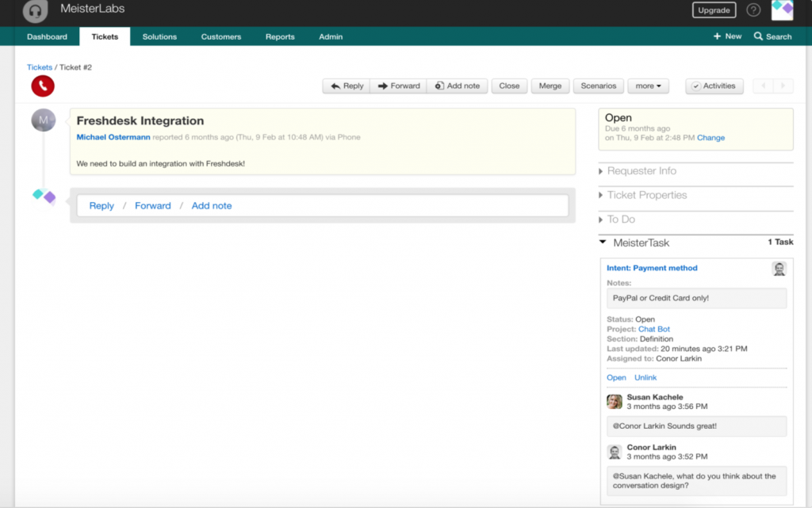This screenshot has width=812, height=508.
Task: Open Search in the navigation bar
Action: click(772, 36)
